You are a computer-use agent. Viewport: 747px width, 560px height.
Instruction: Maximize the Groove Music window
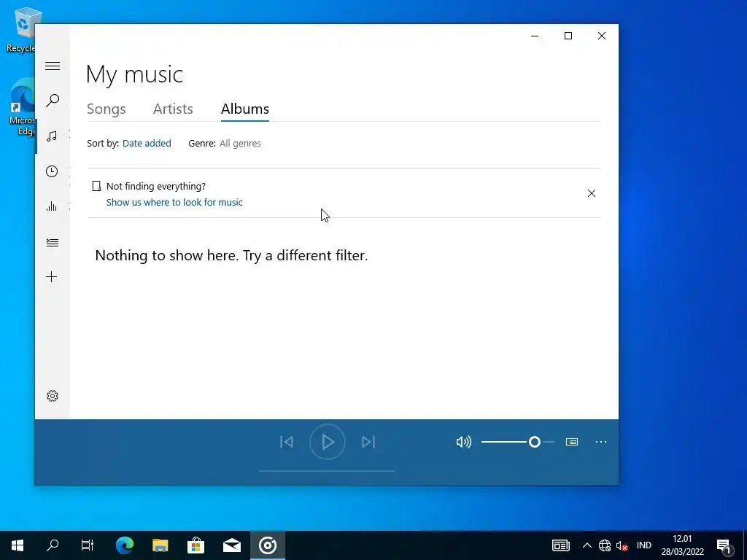568,36
